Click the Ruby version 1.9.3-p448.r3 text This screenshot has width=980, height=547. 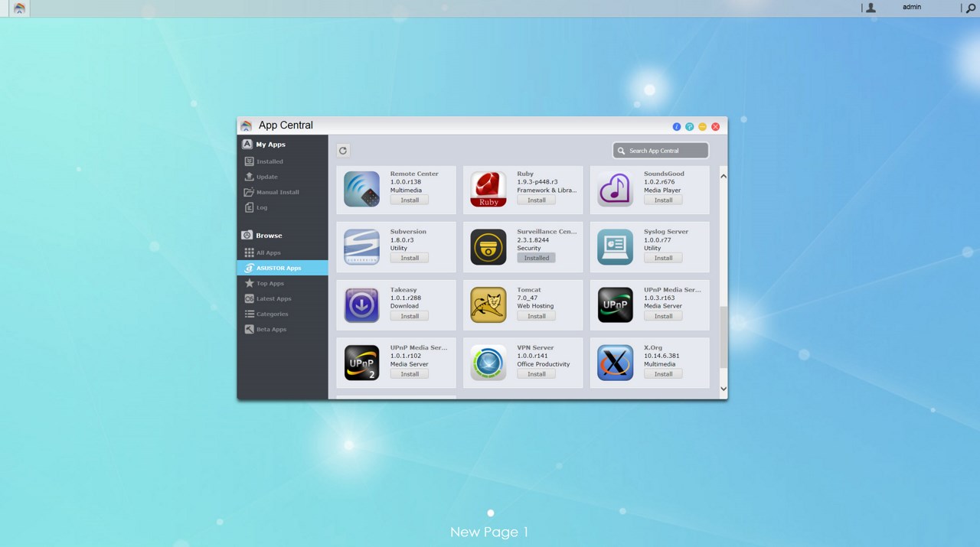coord(537,182)
